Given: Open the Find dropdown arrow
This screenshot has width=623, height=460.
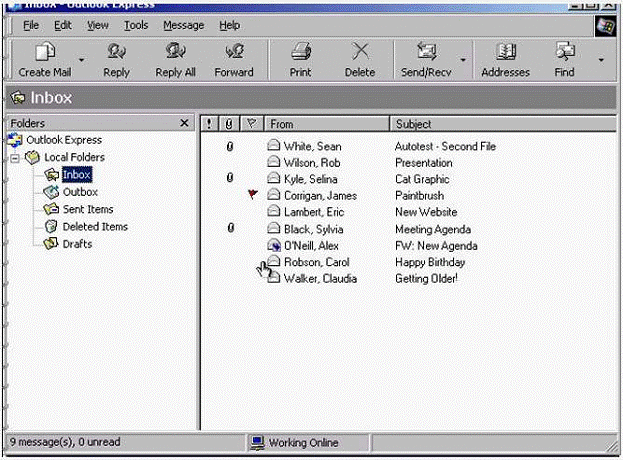Looking at the screenshot, I should (x=601, y=60).
